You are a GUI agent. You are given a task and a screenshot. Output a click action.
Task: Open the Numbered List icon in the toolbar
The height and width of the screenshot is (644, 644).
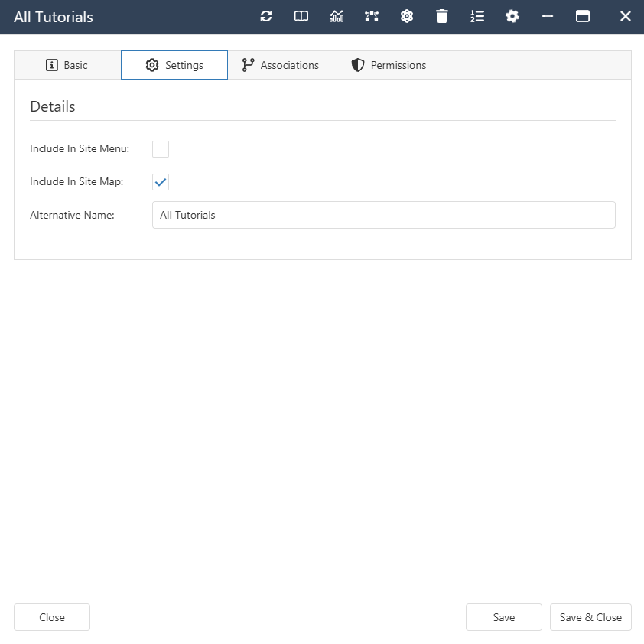click(x=477, y=16)
